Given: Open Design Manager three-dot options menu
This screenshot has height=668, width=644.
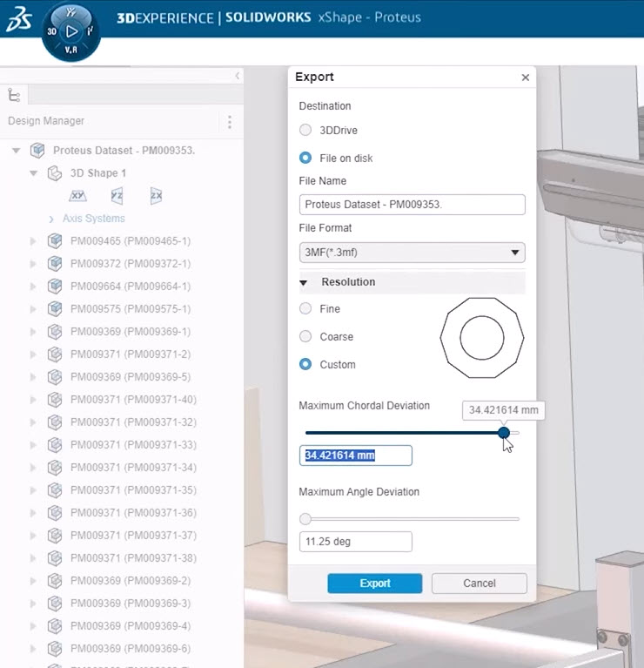Looking at the screenshot, I should [230, 122].
